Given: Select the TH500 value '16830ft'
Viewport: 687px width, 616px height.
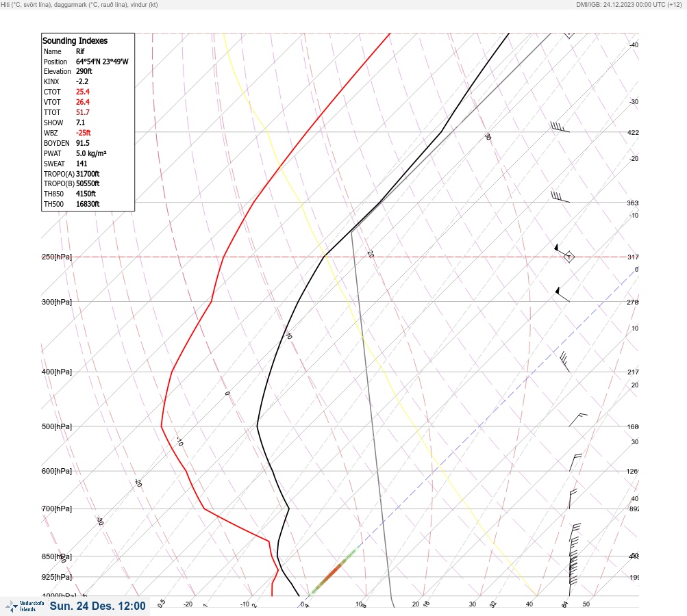Looking at the screenshot, I should (x=88, y=204).
